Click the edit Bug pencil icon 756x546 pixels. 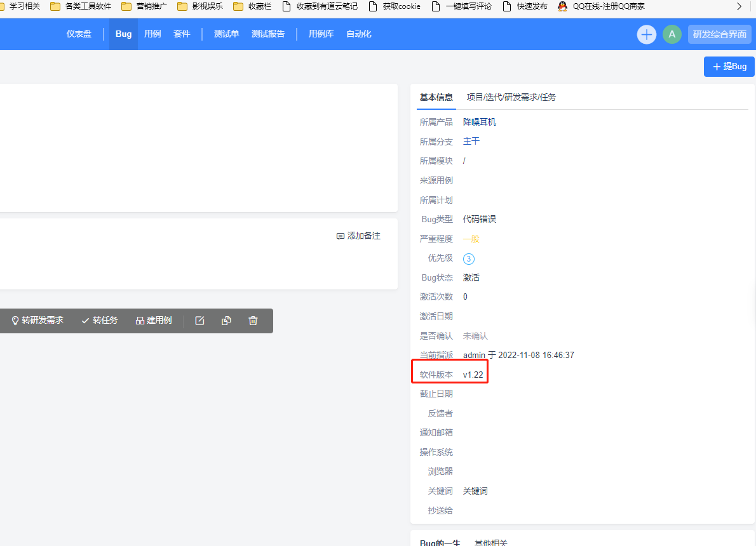click(x=199, y=321)
